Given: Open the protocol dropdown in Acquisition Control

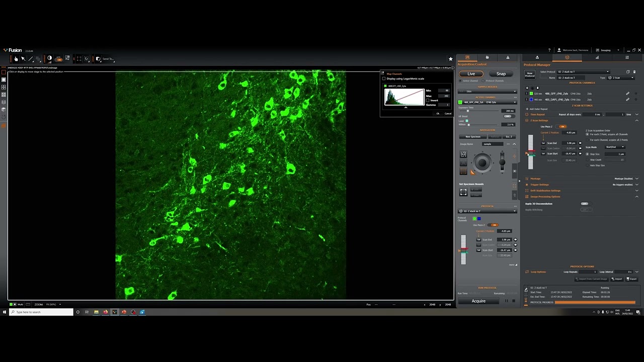Looking at the screenshot, I should (x=487, y=211).
